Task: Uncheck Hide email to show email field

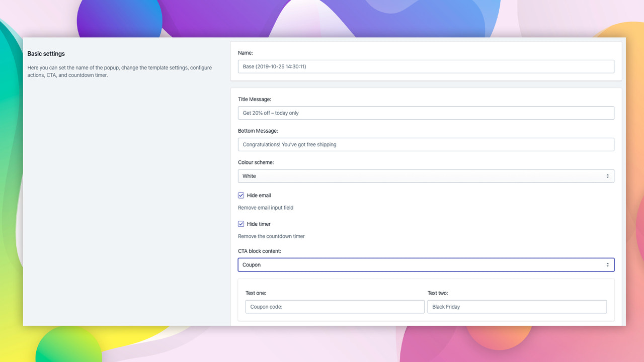Action: 240,195
